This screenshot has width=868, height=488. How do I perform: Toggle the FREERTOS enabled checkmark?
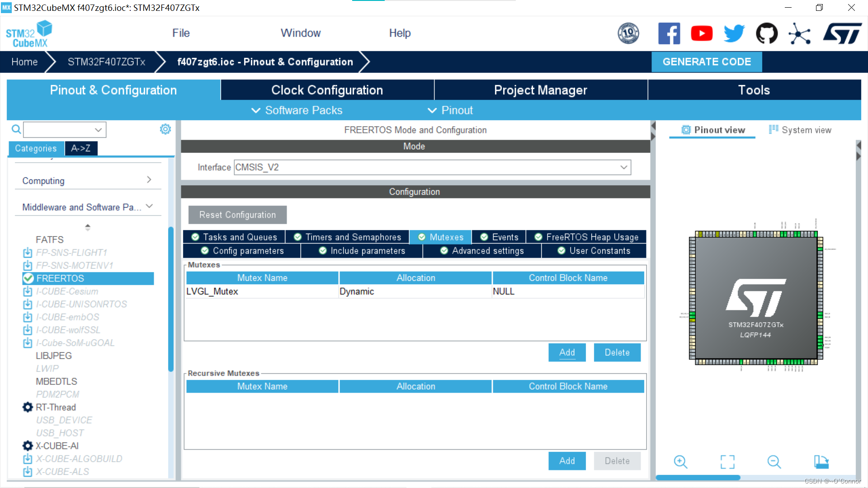pyautogui.click(x=28, y=278)
